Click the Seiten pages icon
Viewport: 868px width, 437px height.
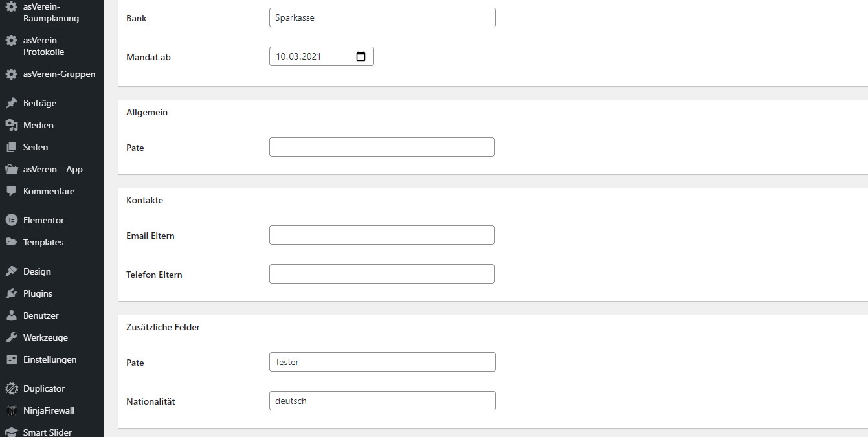(x=11, y=147)
